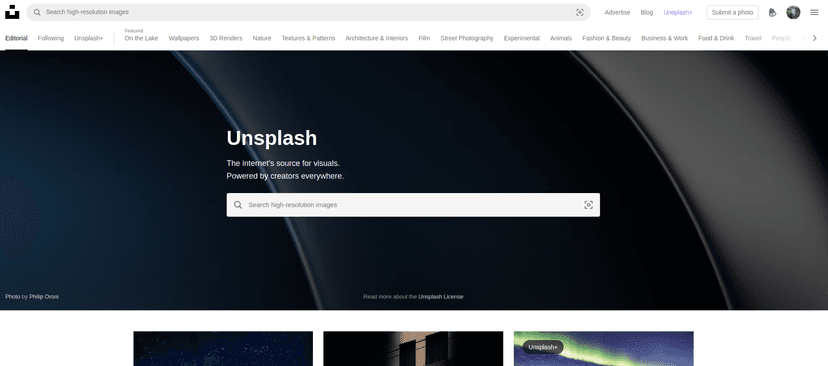Open the purple Unsplash+ header link
Viewport: 828px width, 366px height.
tap(678, 12)
